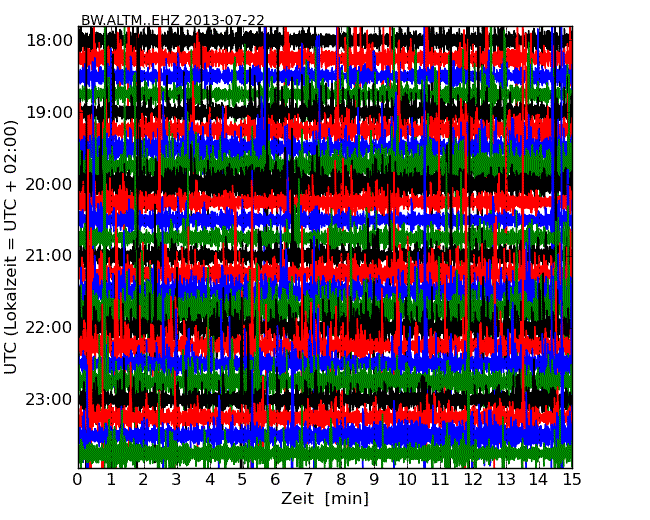This screenshot has width=650, height=520.
Task: Click the x-axis tick label 8
Action: [341, 480]
